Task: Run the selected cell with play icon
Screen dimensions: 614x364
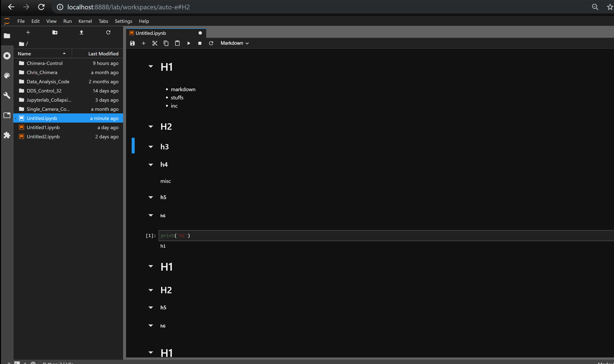Action: (x=189, y=43)
